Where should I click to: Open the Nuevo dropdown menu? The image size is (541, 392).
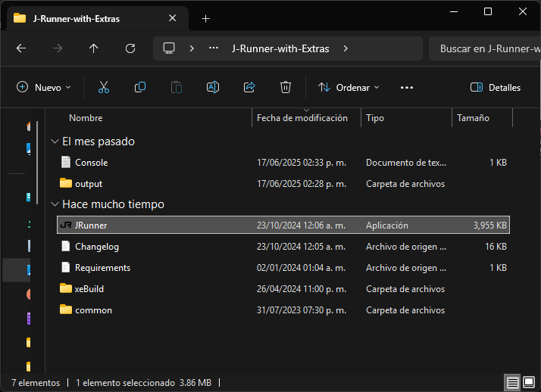44,88
